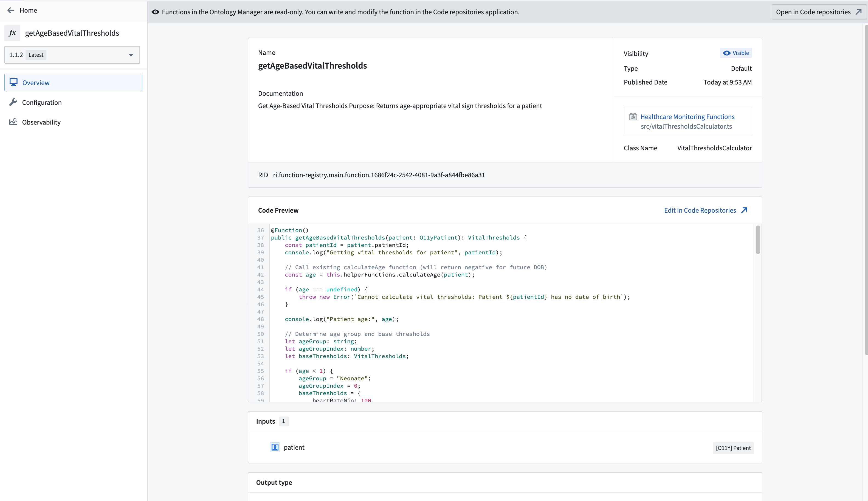Click the Today at 9:53 AM published date
The width and height of the screenshot is (868, 501).
coord(728,82)
